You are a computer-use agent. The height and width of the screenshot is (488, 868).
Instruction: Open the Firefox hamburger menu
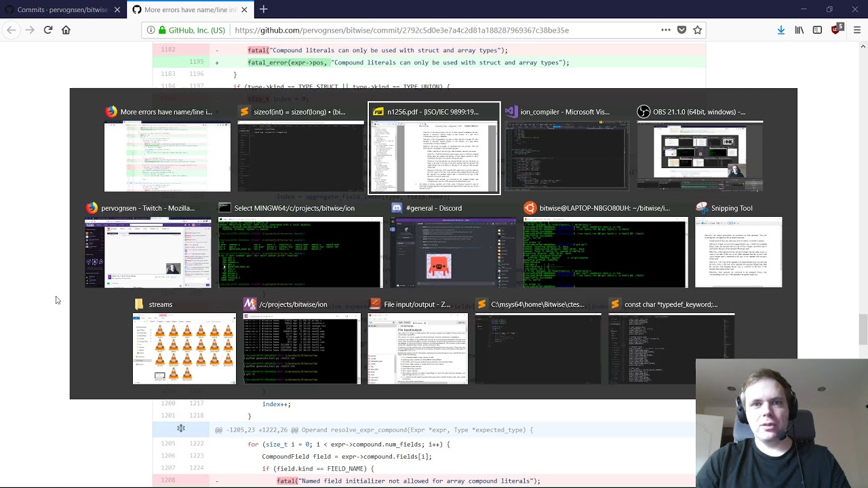coord(857,30)
